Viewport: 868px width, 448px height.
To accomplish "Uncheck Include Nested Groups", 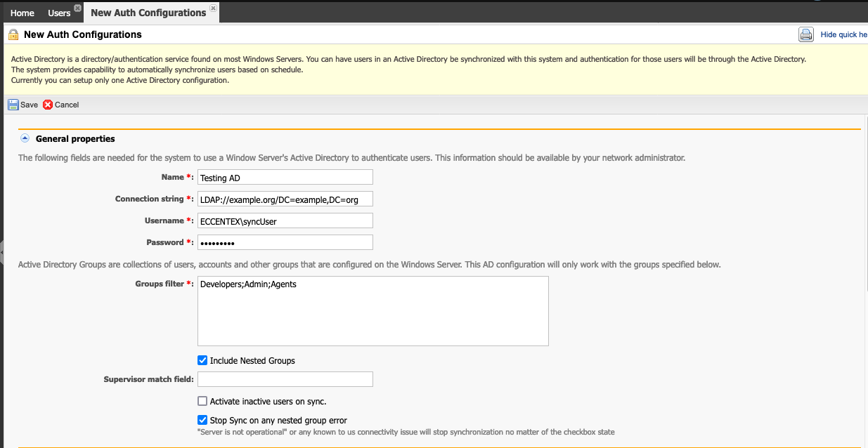I will [x=202, y=360].
